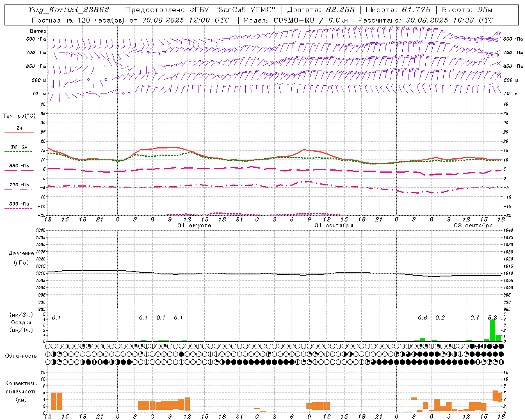
Task: Click the tallest green precipitation bar
Action: pos(493,330)
